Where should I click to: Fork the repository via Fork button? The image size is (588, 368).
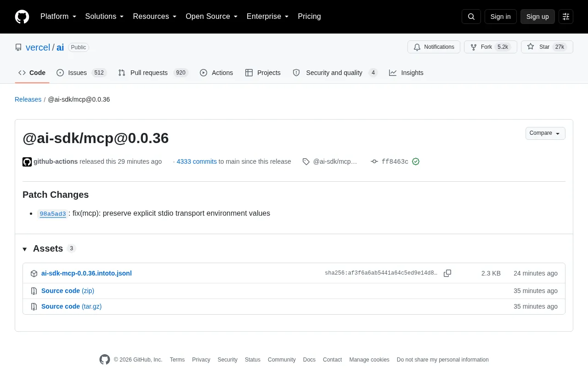[490, 47]
